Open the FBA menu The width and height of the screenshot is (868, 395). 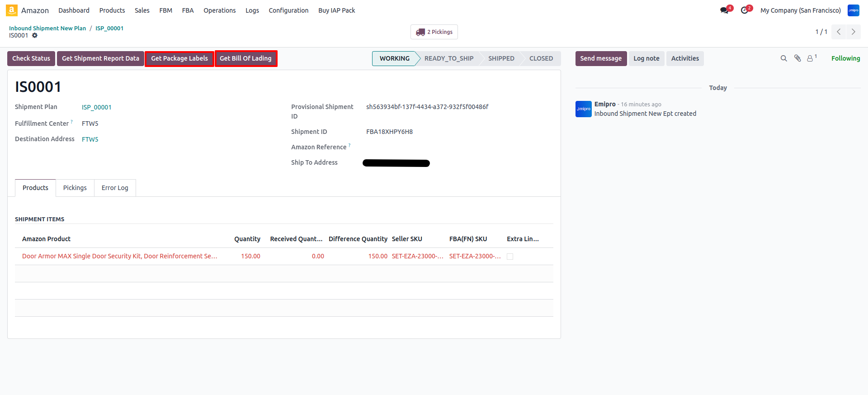pos(188,10)
